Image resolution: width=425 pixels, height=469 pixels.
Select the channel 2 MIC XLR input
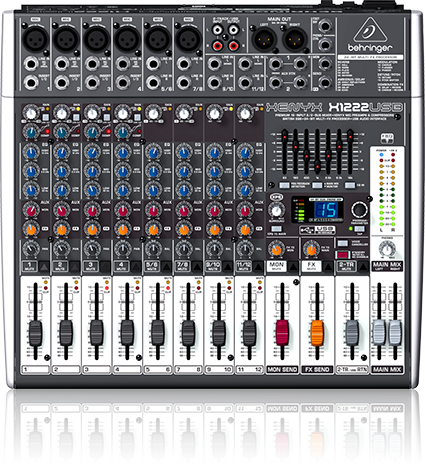click(x=66, y=39)
